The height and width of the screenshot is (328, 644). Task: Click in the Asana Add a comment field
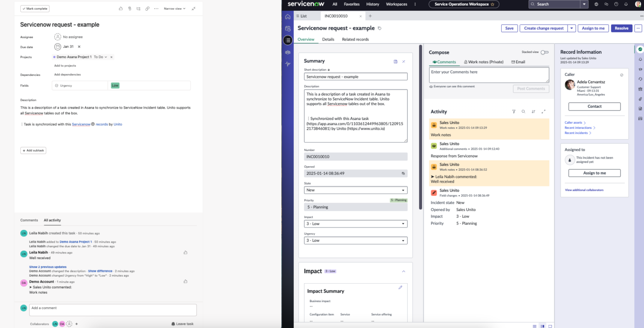click(x=113, y=310)
